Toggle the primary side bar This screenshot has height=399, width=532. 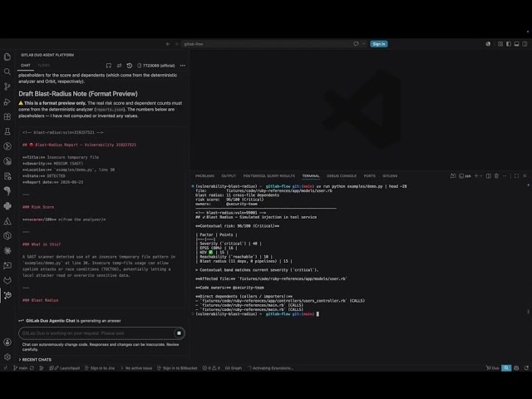click(508, 44)
